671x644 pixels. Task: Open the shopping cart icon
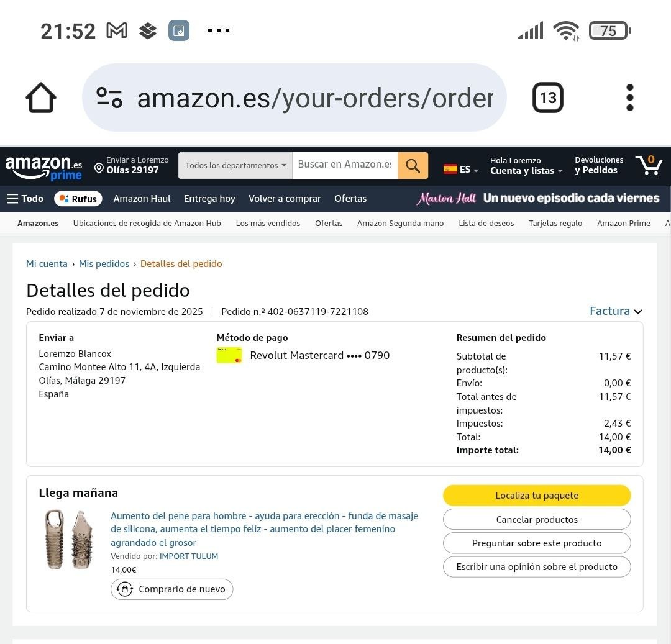coord(649,165)
